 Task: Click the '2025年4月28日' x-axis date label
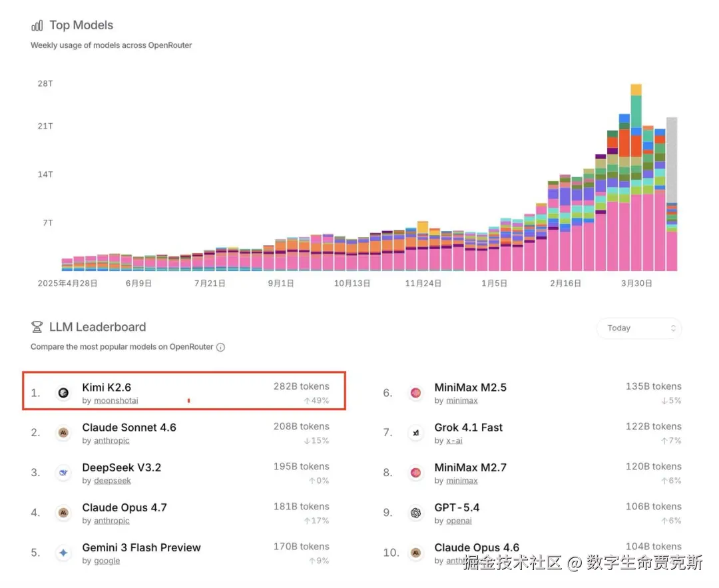(x=67, y=284)
